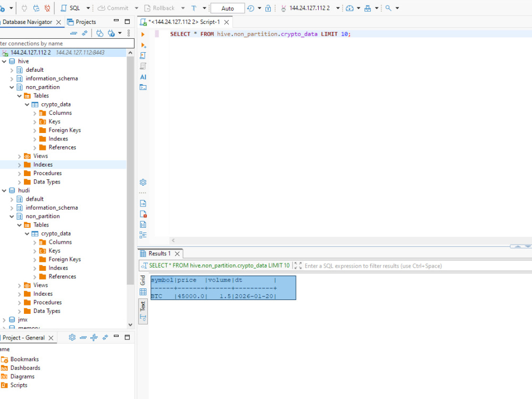Open Bookmarks in Project panel
The height and width of the screenshot is (399, 532).
24,359
